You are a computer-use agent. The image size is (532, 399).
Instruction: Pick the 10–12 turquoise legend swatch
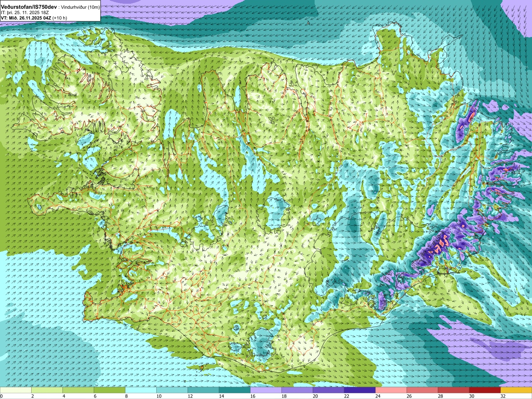(172, 390)
